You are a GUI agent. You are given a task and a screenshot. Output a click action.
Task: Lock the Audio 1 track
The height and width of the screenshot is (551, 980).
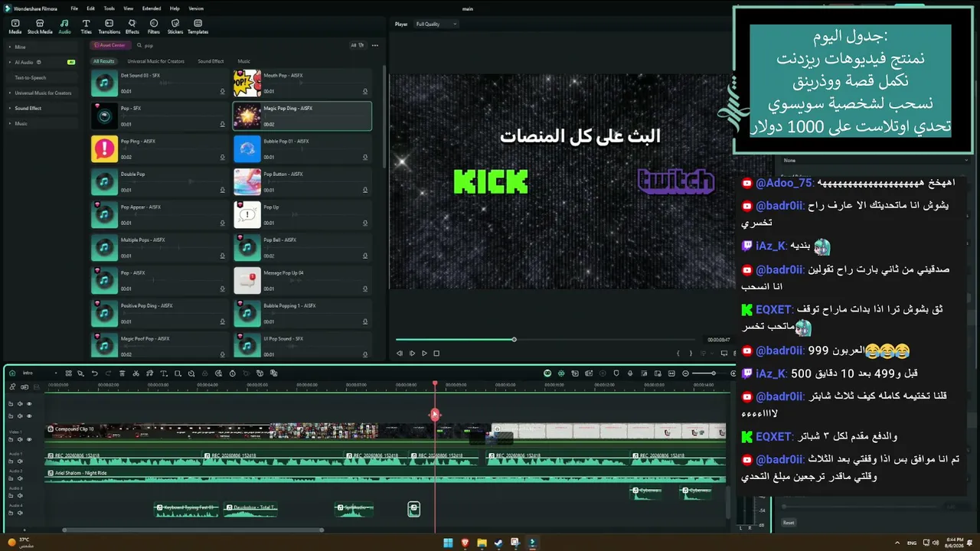(x=11, y=461)
